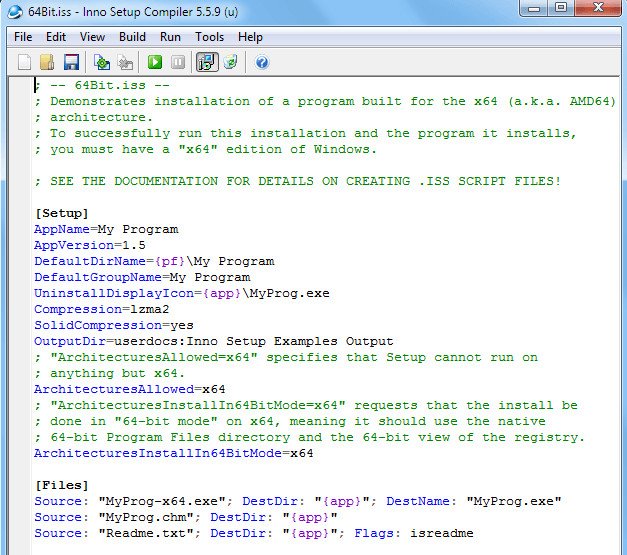
Task: Click the 'isreadme' flag value
Action: (442, 533)
